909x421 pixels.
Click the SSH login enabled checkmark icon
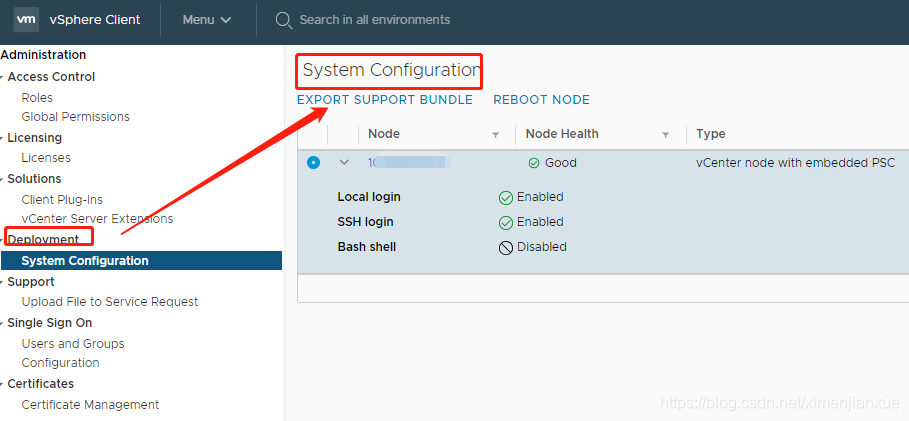coord(506,223)
